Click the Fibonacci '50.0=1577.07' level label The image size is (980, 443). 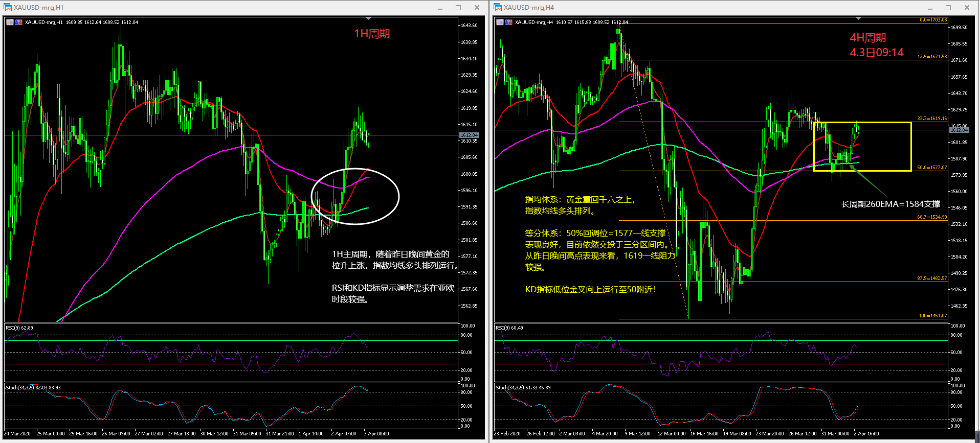[x=932, y=167]
